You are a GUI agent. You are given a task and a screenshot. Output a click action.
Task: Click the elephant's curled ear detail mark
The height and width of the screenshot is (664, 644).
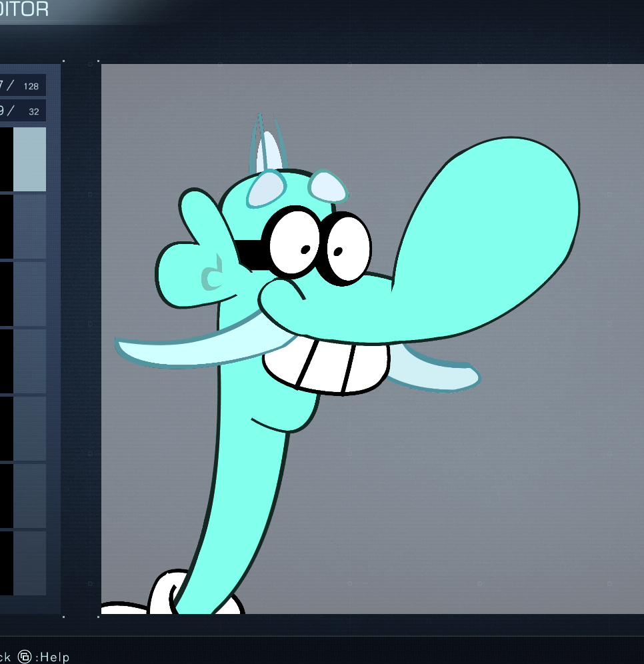point(211,273)
